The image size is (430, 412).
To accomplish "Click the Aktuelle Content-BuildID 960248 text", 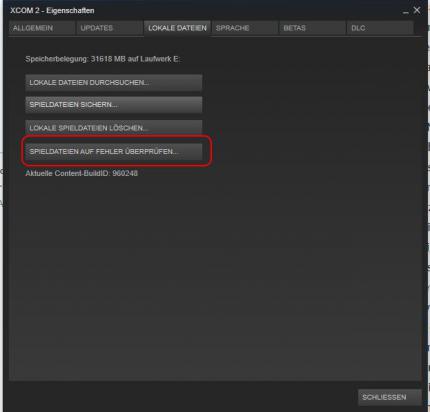I will pos(82,173).
